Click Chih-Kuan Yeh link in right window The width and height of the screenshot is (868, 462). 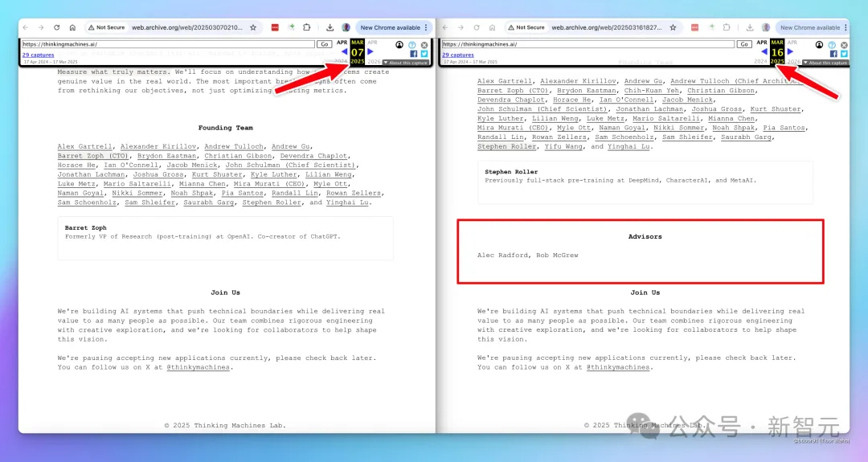click(x=652, y=91)
